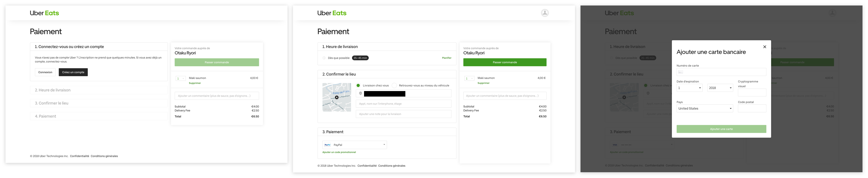Click Ajouter une note pour la livraison field
Viewport: 868px width, 178px height.
(403, 114)
